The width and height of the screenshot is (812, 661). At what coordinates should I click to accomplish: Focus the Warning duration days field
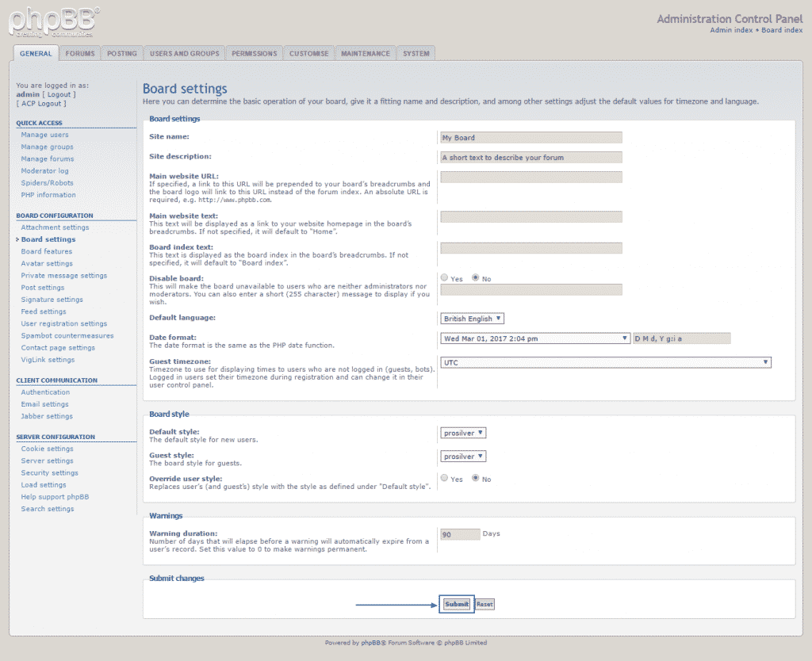[x=460, y=534]
